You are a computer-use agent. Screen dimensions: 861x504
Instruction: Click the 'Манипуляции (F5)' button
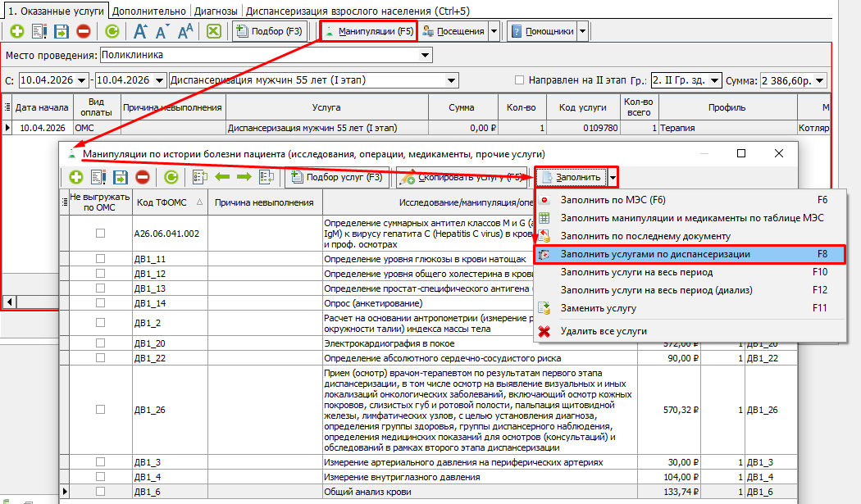pos(368,32)
